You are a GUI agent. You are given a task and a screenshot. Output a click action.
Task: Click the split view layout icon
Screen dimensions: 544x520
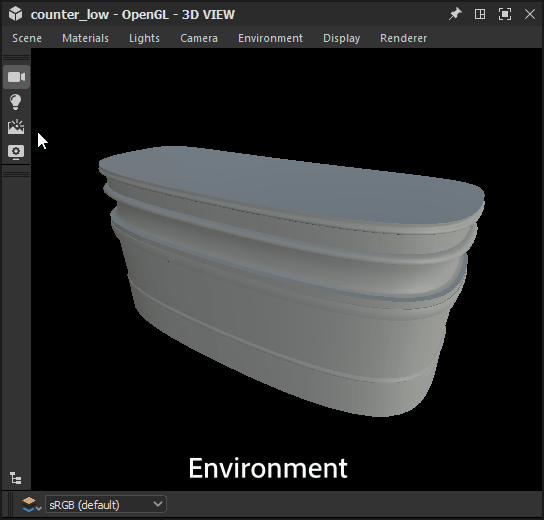(480, 14)
